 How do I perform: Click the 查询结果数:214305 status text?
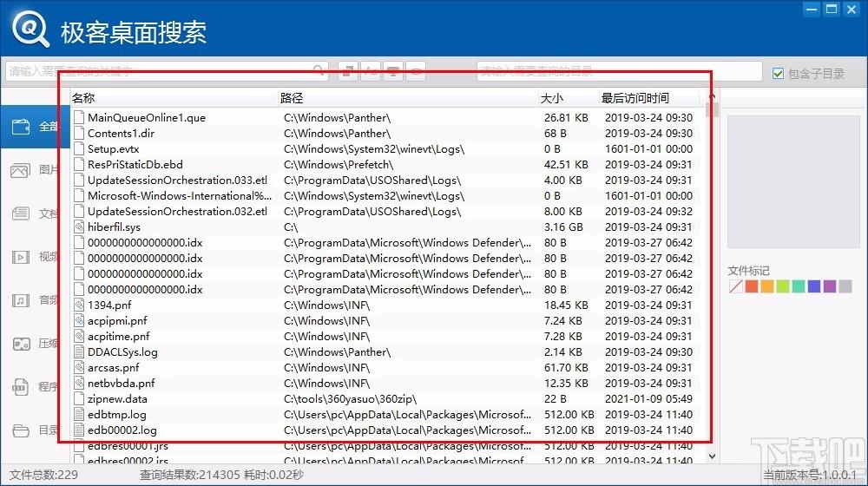click(x=190, y=475)
